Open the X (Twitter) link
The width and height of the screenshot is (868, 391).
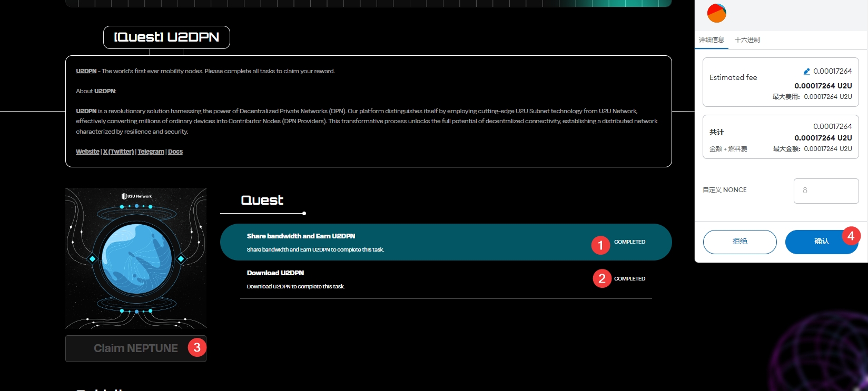click(119, 152)
